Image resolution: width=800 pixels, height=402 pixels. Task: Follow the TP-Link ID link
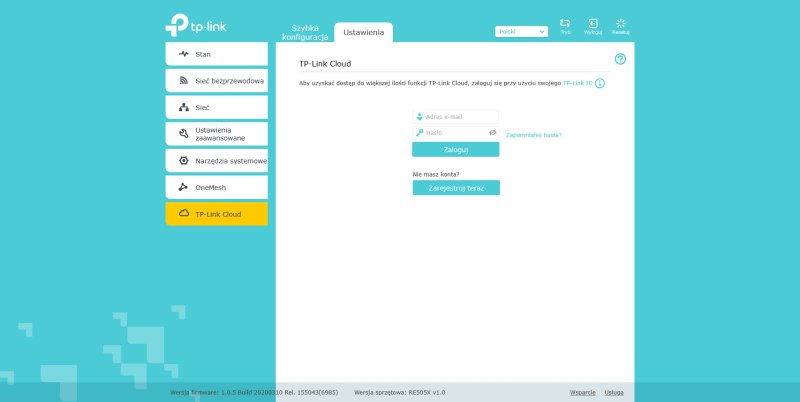tap(578, 83)
